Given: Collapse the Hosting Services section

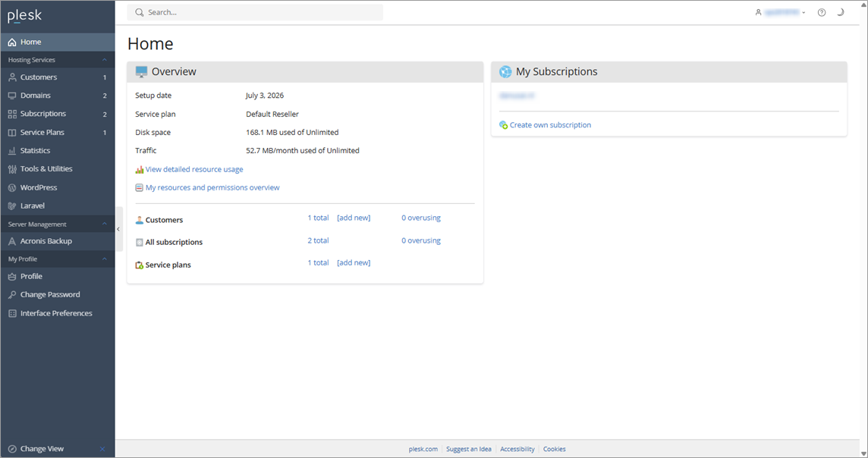Looking at the screenshot, I should click(104, 60).
